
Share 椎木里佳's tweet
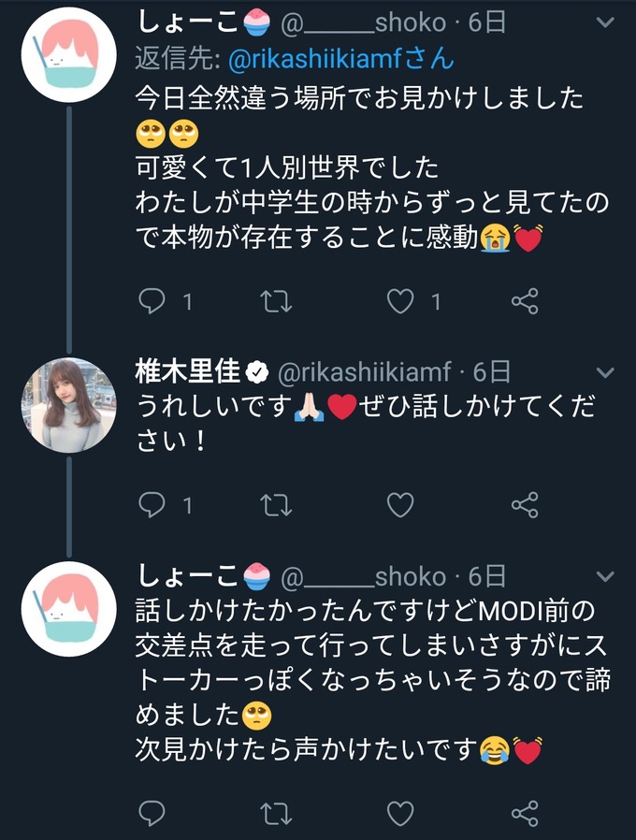click(525, 505)
